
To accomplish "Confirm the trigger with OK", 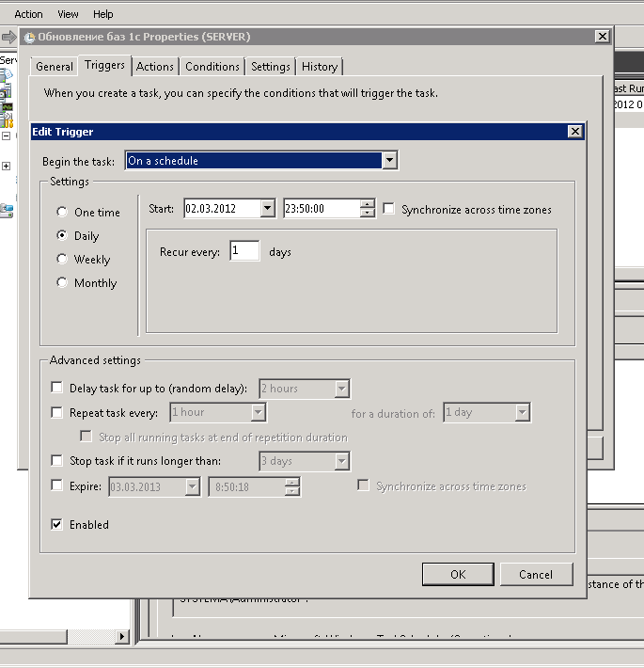I will [458, 574].
